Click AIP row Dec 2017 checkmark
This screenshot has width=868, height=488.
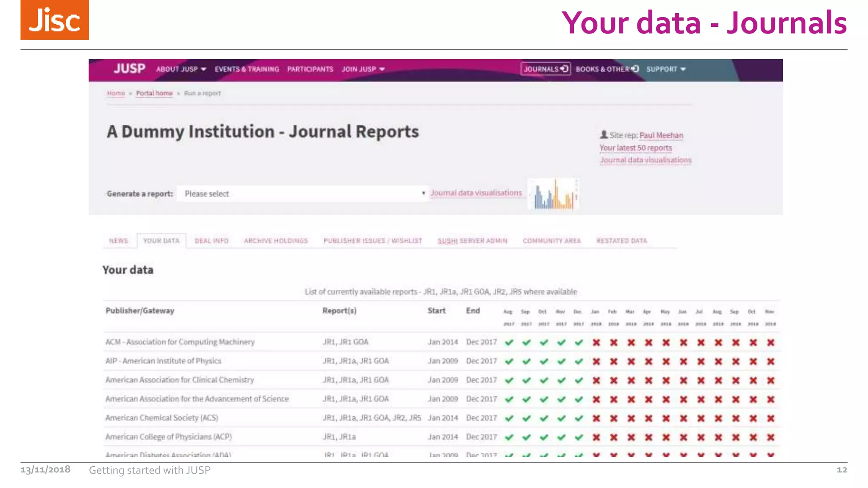point(579,361)
